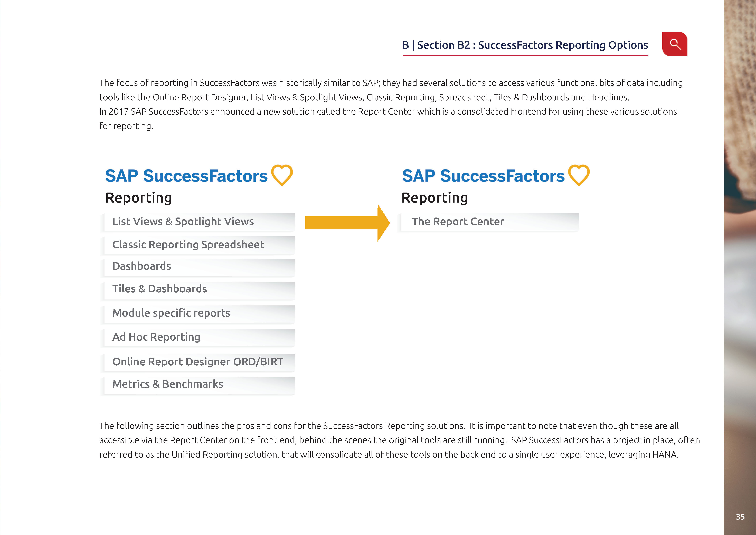The height and width of the screenshot is (535, 756).
Task: Select Classic Reporting Spreadsheet box
Action: tap(198, 245)
